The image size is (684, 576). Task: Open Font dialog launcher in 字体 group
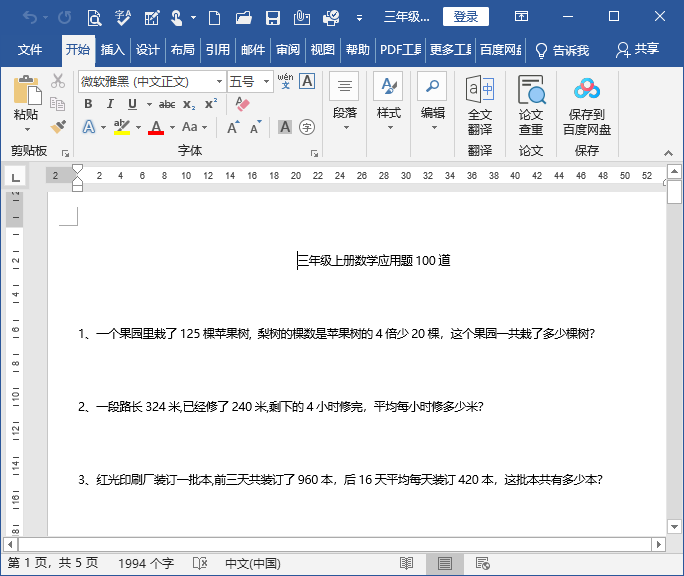coord(314,153)
